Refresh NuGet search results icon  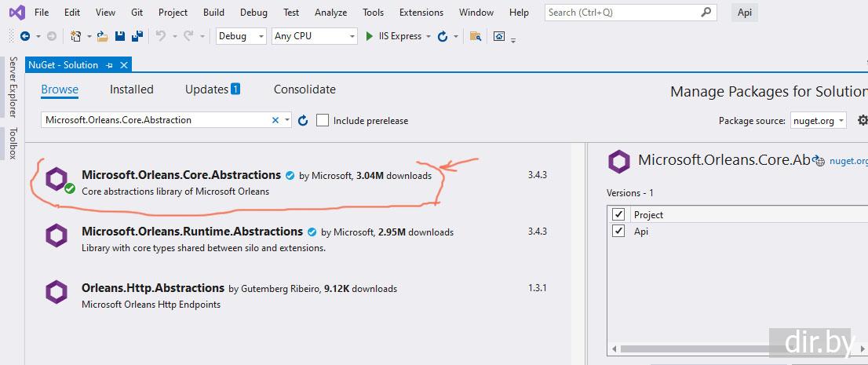[304, 120]
